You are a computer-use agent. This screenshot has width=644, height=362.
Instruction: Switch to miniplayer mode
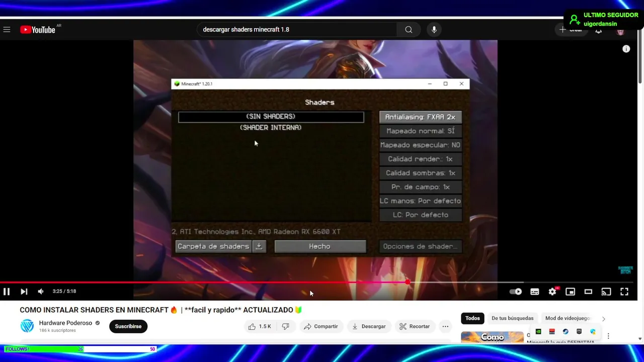(x=570, y=292)
